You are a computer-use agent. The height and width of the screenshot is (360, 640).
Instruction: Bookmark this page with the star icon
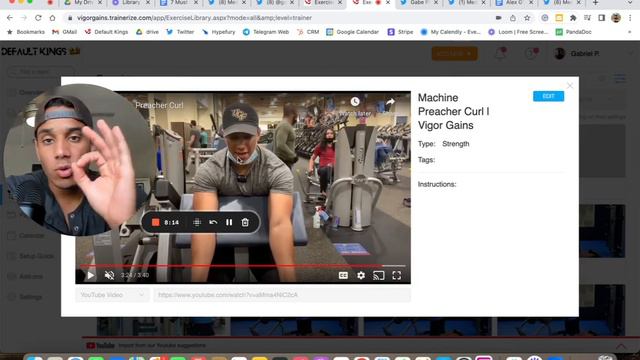527,18
